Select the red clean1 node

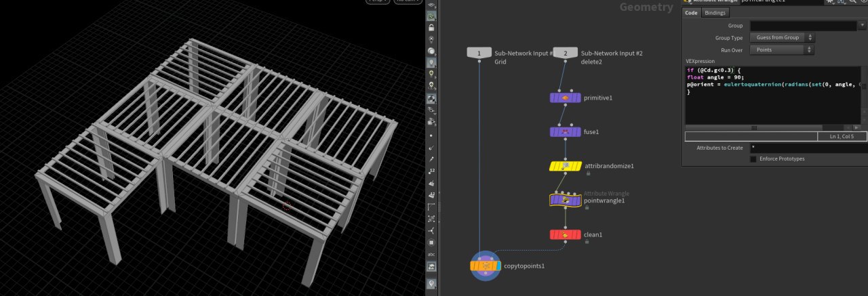pos(566,235)
